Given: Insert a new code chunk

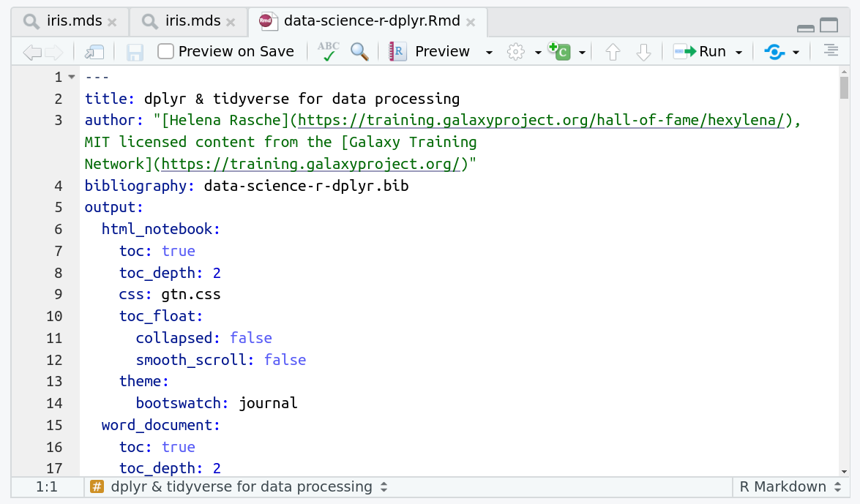Looking at the screenshot, I should pyautogui.click(x=559, y=51).
